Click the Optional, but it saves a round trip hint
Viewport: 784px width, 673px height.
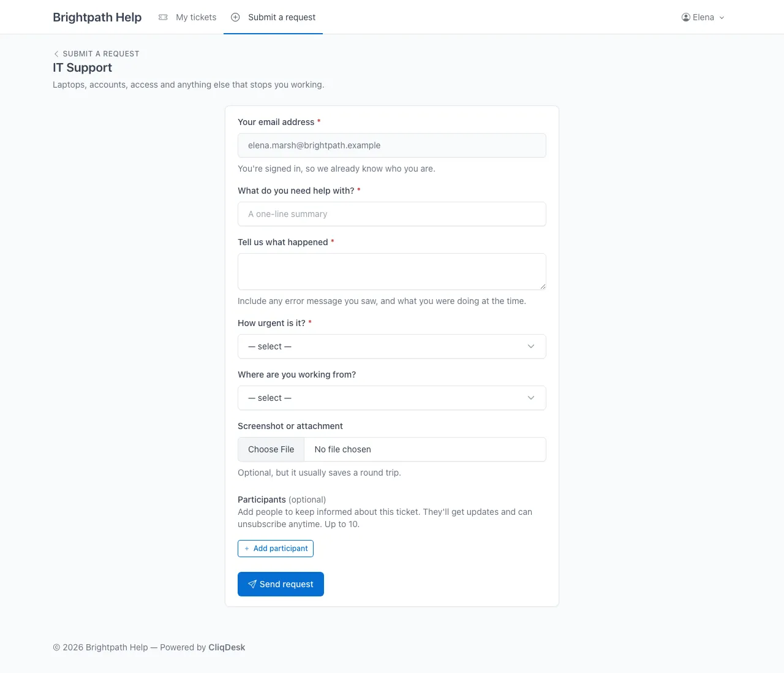(x=320, y=473)
